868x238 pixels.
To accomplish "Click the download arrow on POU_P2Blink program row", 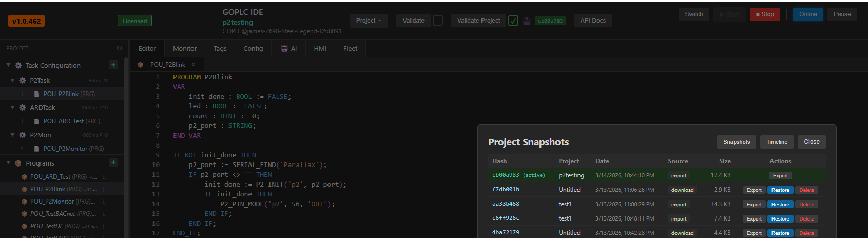I will [x=104, y=189].
